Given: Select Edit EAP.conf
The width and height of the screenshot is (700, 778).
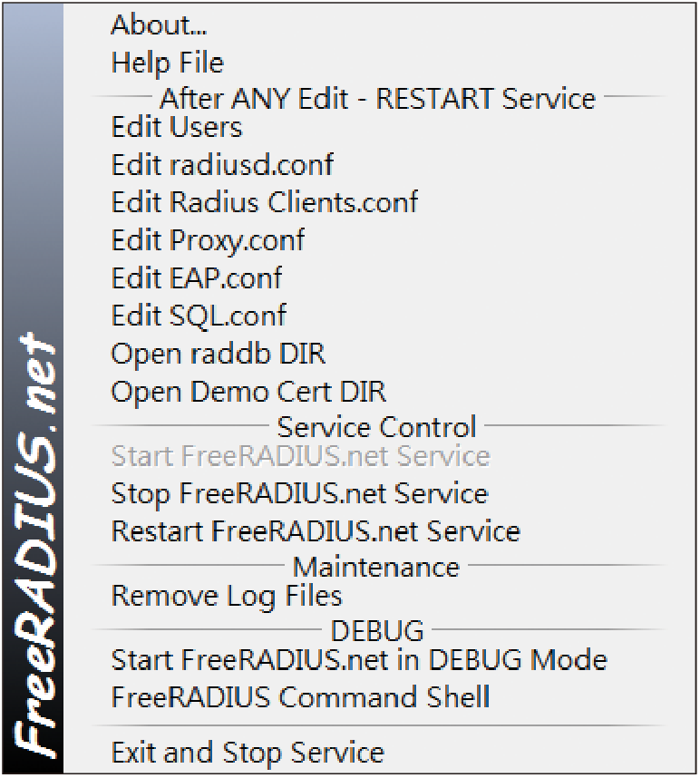Looking at the screenshot, I should (380, 278).
